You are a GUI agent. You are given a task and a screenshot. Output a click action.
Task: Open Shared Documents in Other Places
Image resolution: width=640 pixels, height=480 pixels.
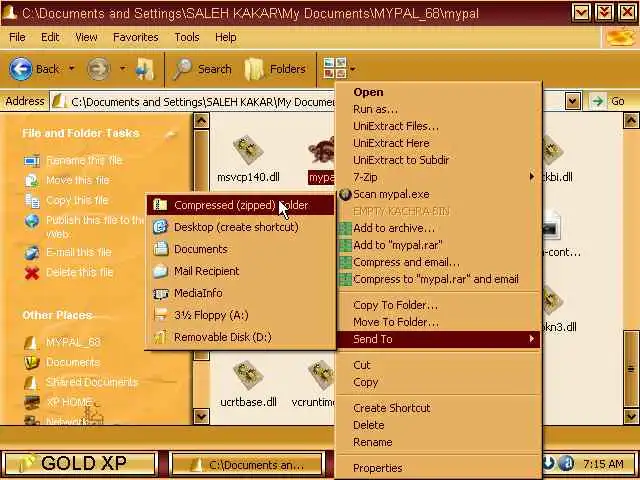point(92,382)
